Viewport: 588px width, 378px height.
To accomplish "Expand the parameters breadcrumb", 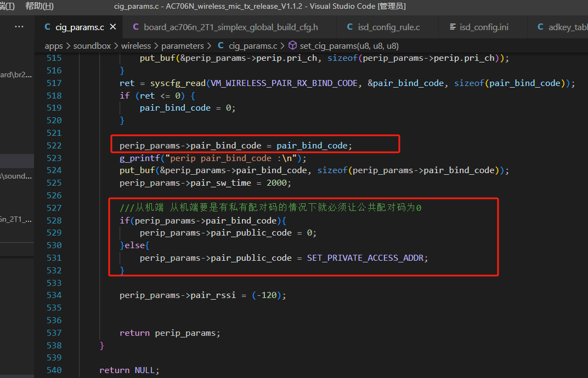I will click(182, 45).
